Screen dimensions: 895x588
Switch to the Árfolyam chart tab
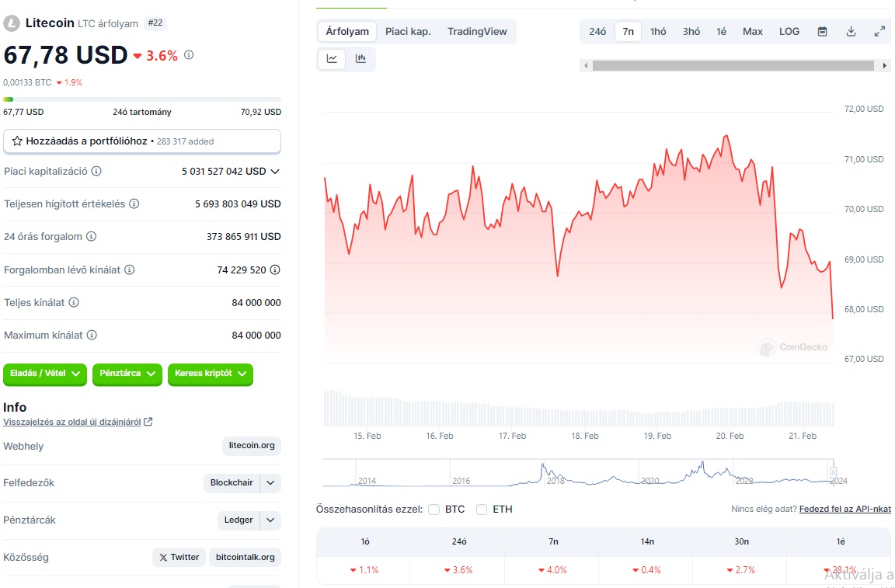(347, 31)
